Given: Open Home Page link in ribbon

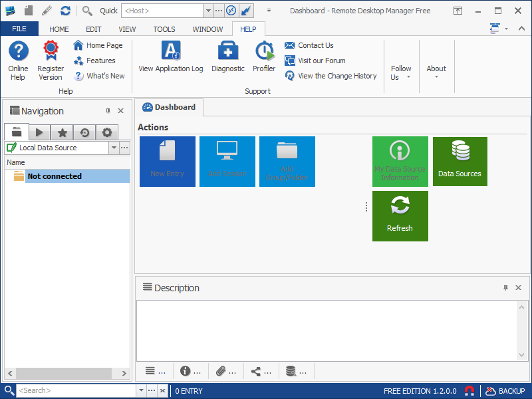Looking at the screenshot, I should click(98, 45).
